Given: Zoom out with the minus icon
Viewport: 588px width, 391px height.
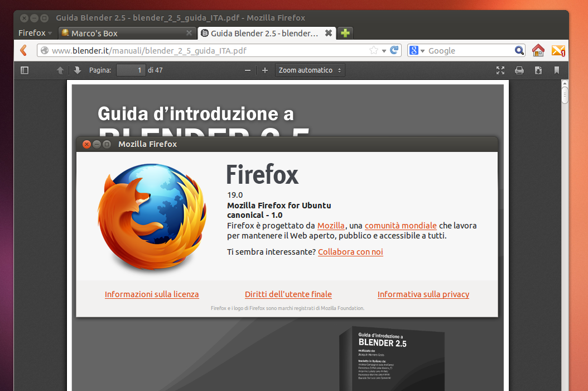Looking at the screenshot, I should (x=248, y=70).
